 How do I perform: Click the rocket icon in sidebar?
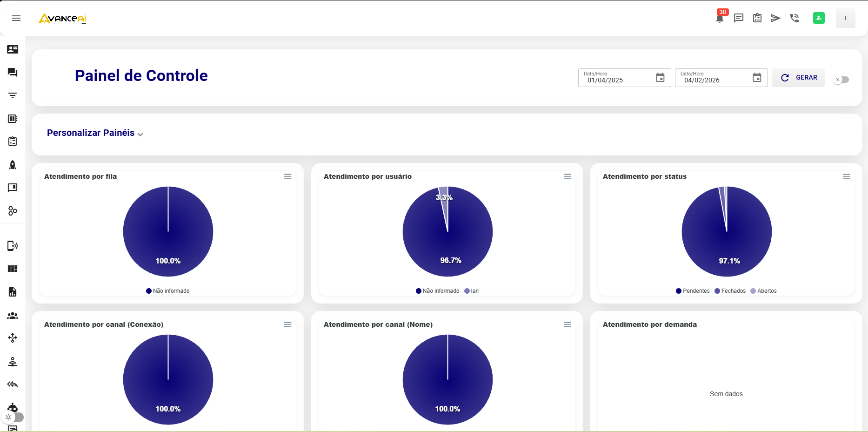(x=13, y=165)
